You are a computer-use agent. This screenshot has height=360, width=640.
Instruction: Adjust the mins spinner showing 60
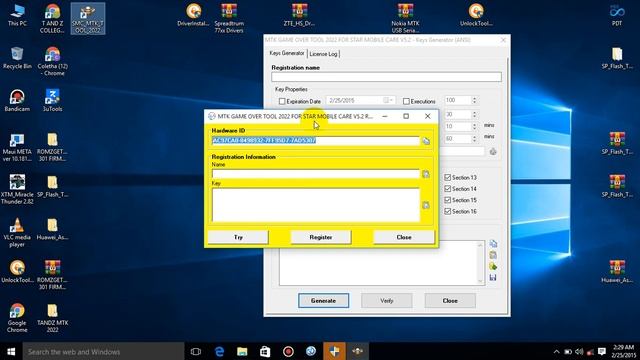click(474, 139)
